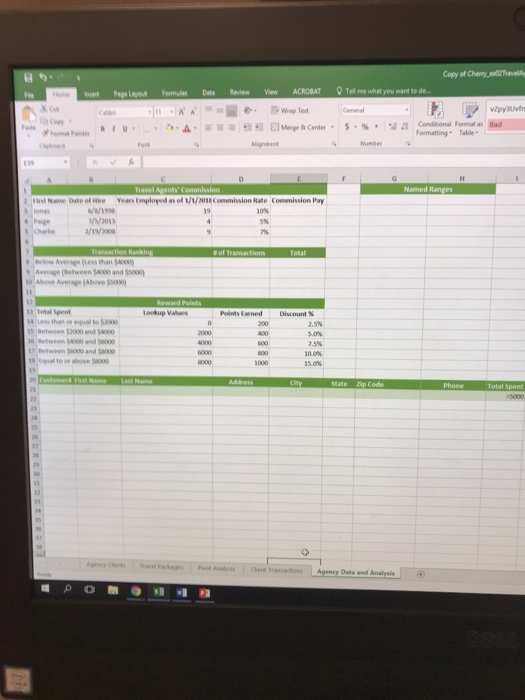Image resolution: width=525 pixels, height=700 pixels.
Task: Toggle Underline formatting
Action: [125, 129]
